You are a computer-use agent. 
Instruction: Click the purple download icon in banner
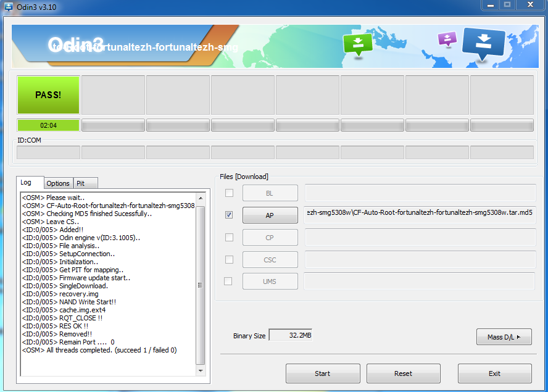pyautogui.click(x=447, y=39)
